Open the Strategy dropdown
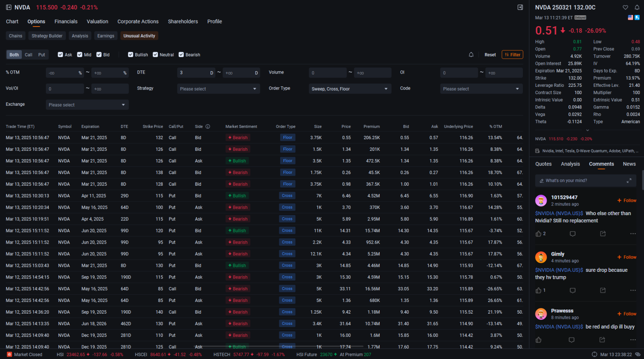This screenshot has height=359, width=644. pyautogui.click(x=219, y=89)
